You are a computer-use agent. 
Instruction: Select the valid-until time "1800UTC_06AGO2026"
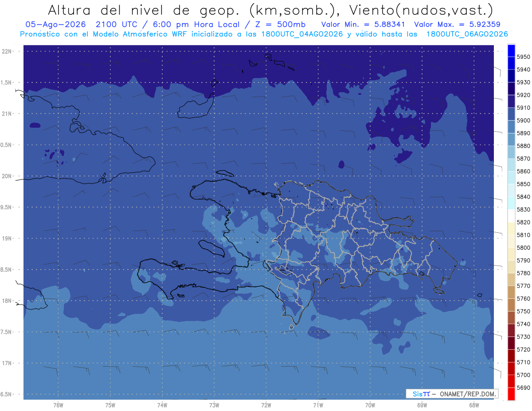pos(467,34)
